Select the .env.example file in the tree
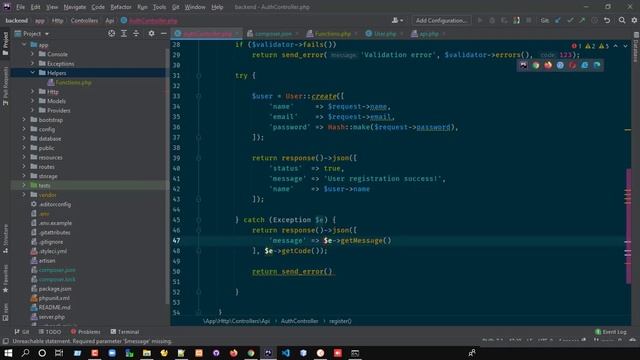The height and width of the screenshot is (360, 640). click(x=55, y=223)
